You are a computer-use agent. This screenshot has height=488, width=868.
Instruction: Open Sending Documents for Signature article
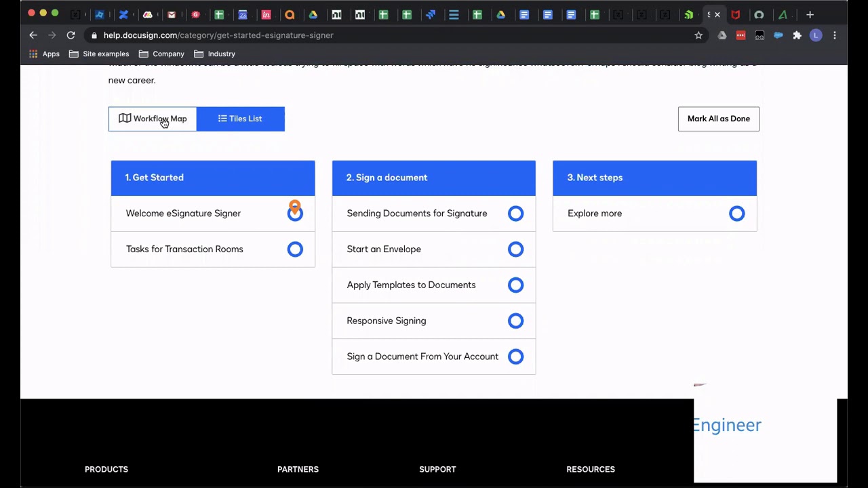417,213
